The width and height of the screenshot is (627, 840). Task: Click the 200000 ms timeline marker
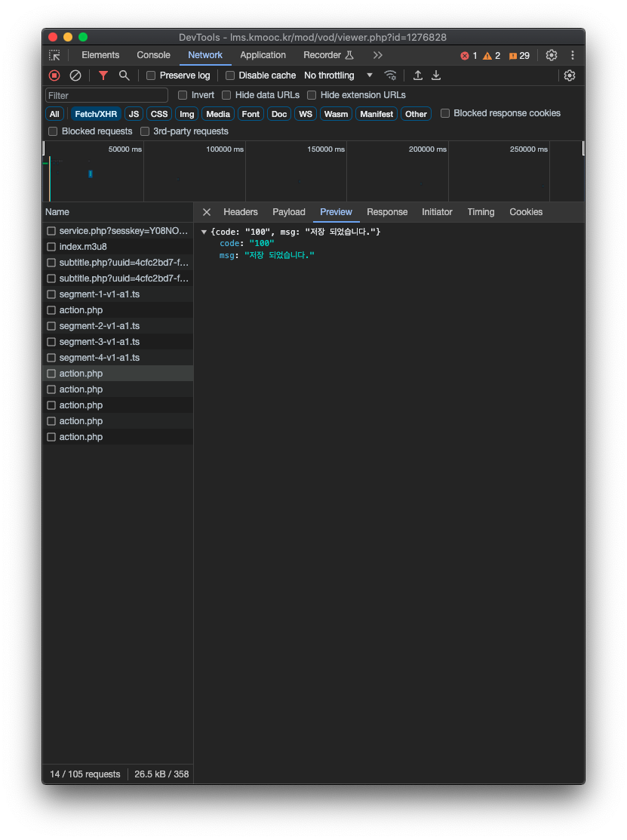[427, 149]
